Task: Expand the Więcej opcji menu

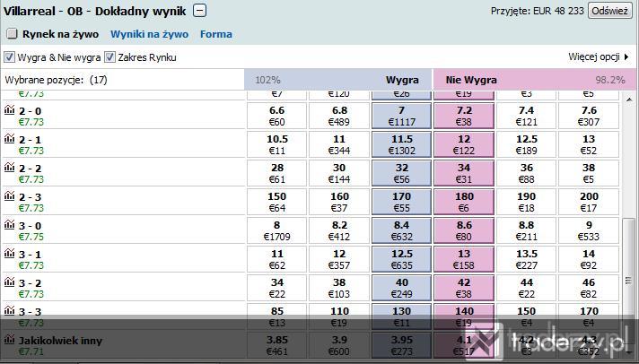Action: click(x=599, y=57)
